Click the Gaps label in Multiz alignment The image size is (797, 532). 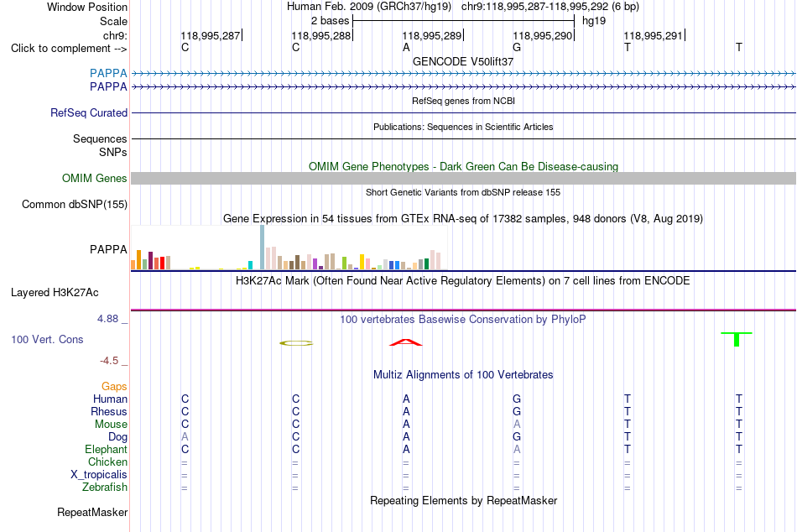click(x=114, y=387)
